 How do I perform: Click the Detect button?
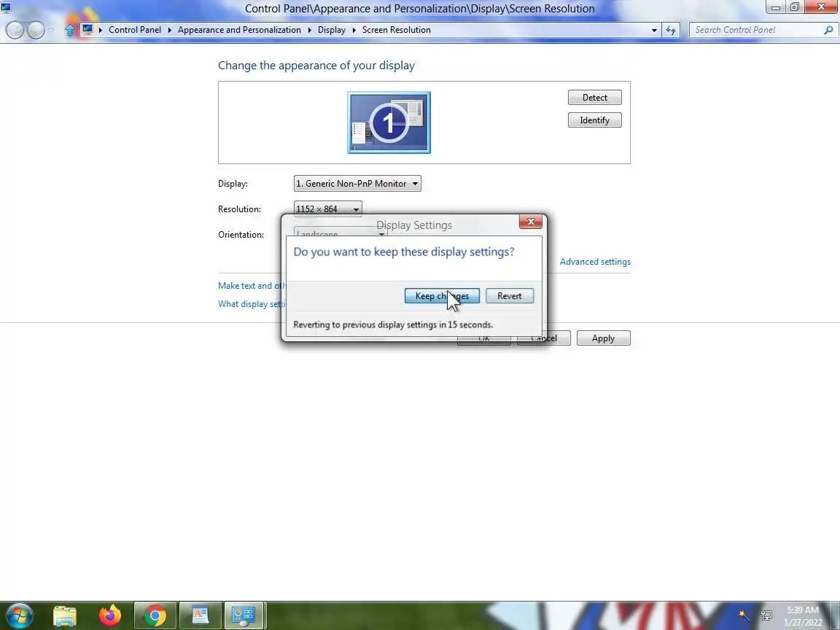tap(595, 98)
